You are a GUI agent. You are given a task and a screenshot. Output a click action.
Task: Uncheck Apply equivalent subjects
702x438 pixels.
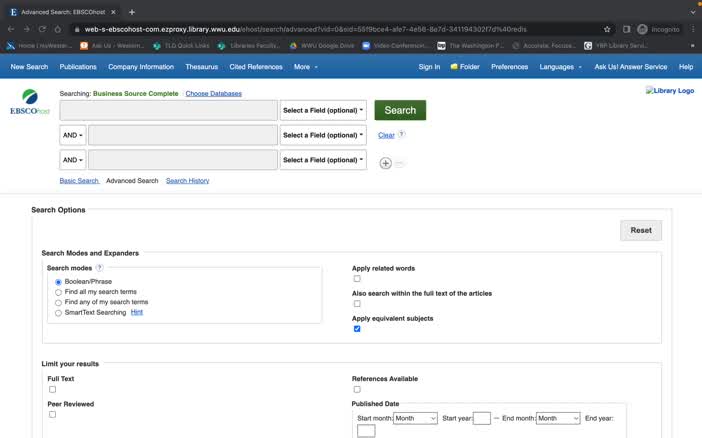pyautogui.click(x=357, y=329)
